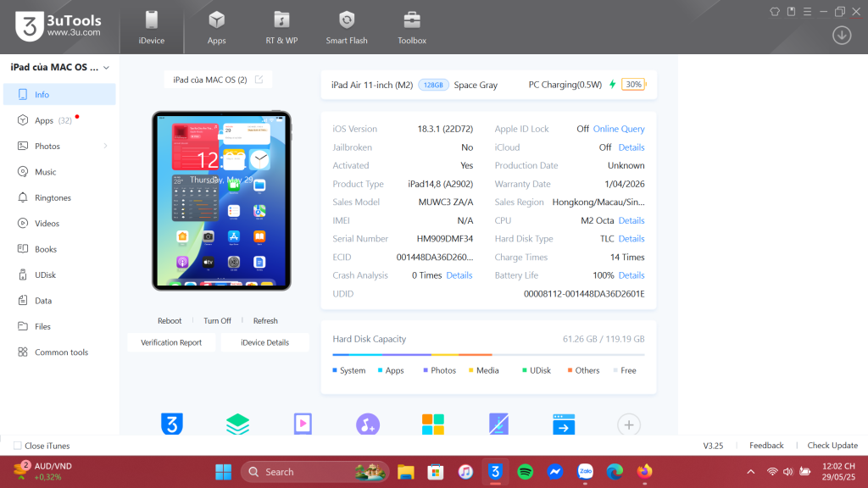Open the Windows Start menu
868x488 pixels.
[x=224, y=472]
